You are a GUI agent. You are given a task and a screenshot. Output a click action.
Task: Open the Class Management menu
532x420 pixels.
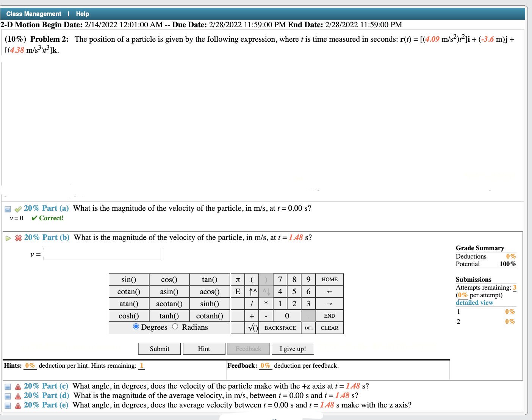34,14
